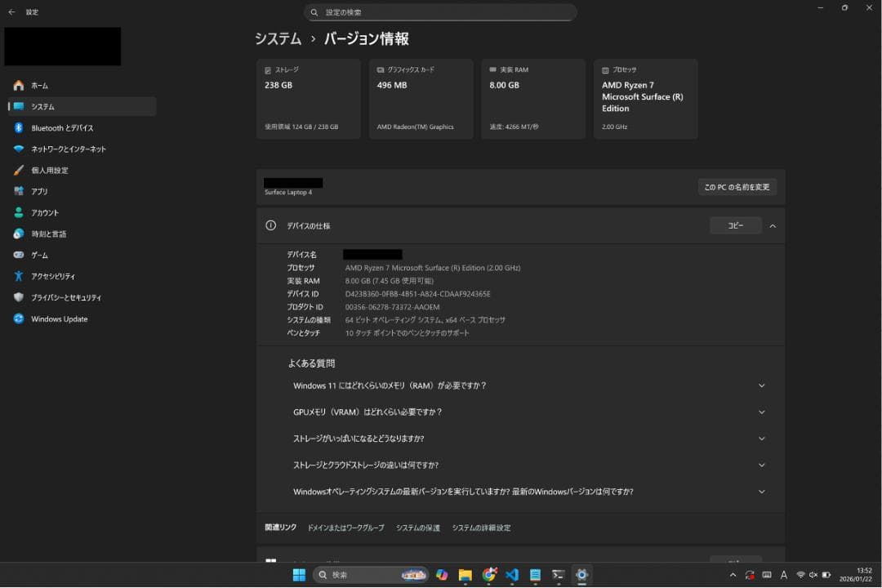Viewport: 882px width, 588px height.
Task: Collapse the デバイスの仕様 section
Action: click(x=772, y=225)
